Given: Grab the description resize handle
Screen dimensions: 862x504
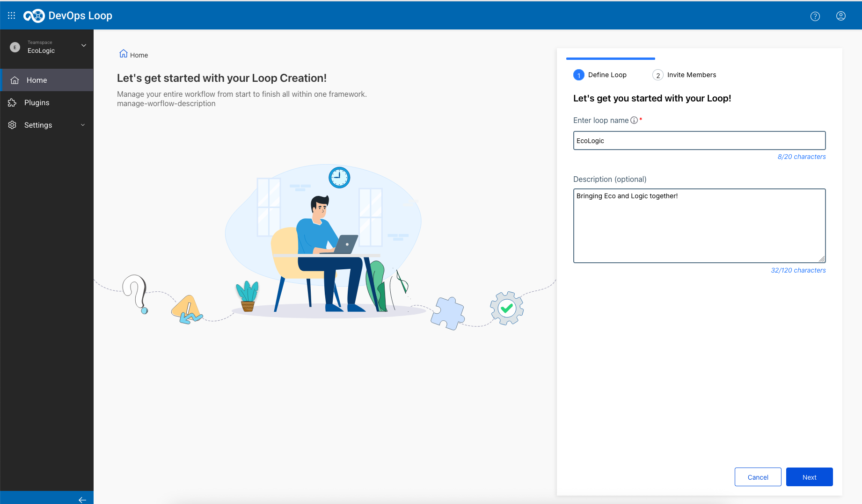Looking at the screenshot, I should (x=822, y=259).
